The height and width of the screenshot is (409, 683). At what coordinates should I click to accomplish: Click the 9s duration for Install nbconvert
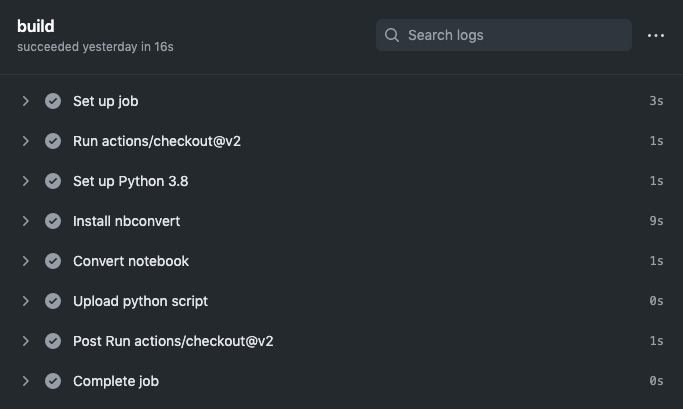click(656, 221)
